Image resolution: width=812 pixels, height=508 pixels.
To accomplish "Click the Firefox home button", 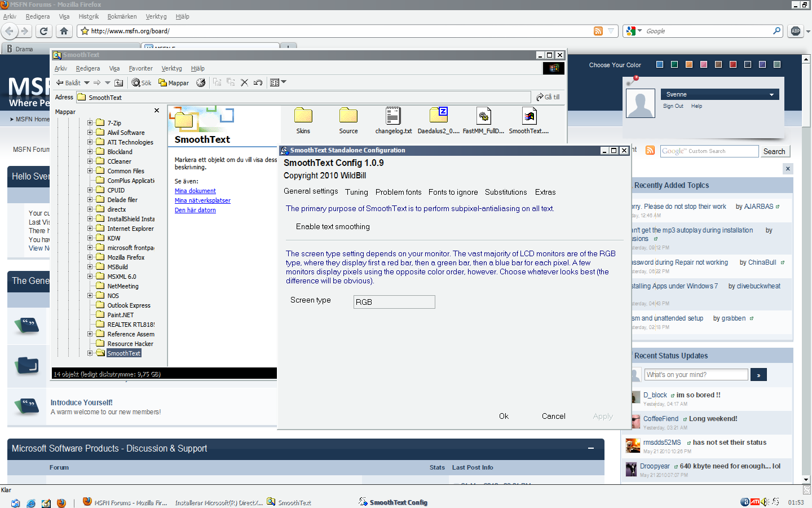I will pos(64,31).
